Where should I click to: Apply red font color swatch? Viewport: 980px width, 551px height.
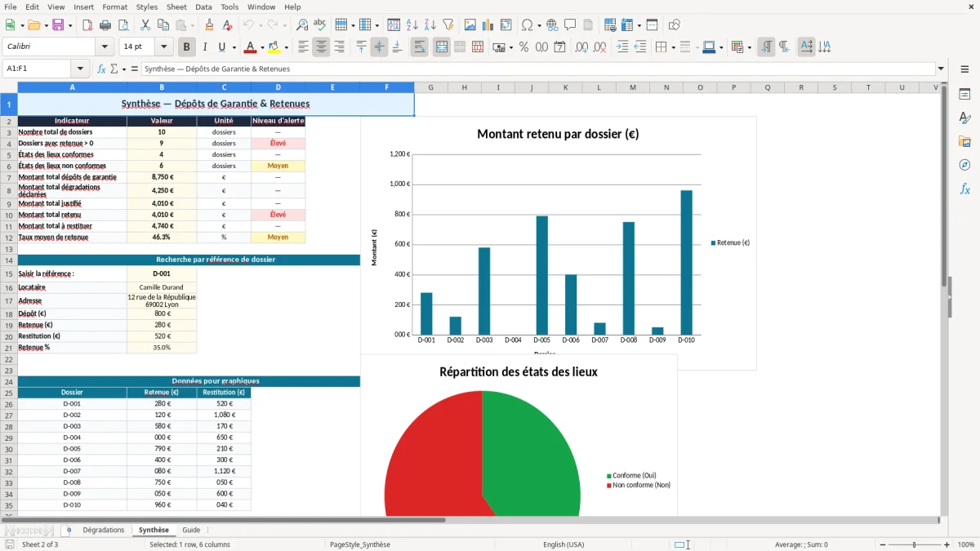[x=251, y=47]
